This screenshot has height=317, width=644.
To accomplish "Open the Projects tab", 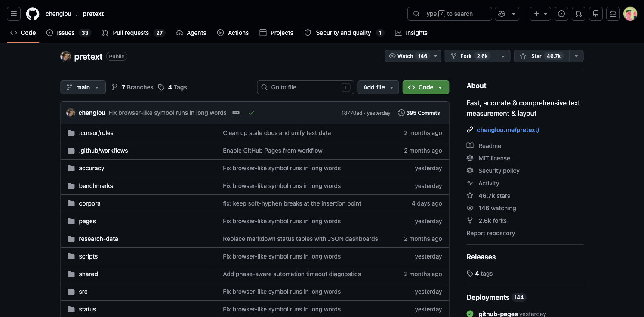I will tap(277, 33).
